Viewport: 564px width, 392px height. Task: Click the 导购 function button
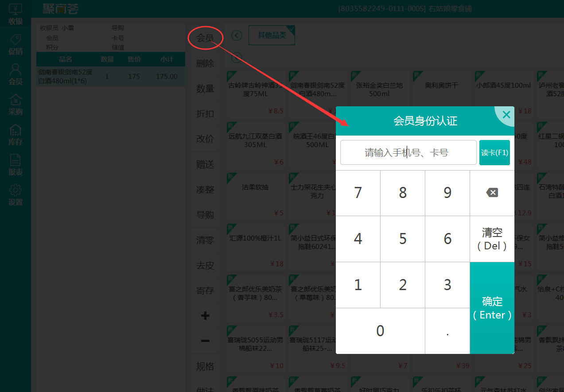(205, 215)
